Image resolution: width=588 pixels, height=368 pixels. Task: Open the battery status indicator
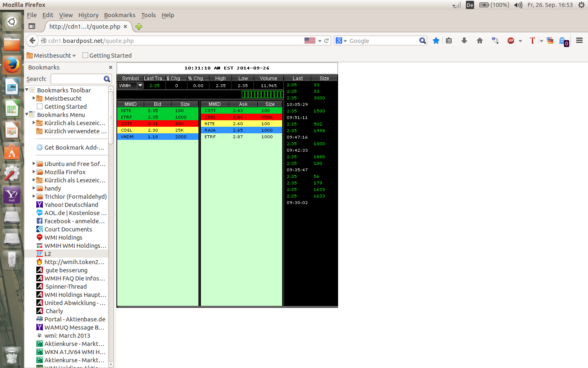point(494,5)
